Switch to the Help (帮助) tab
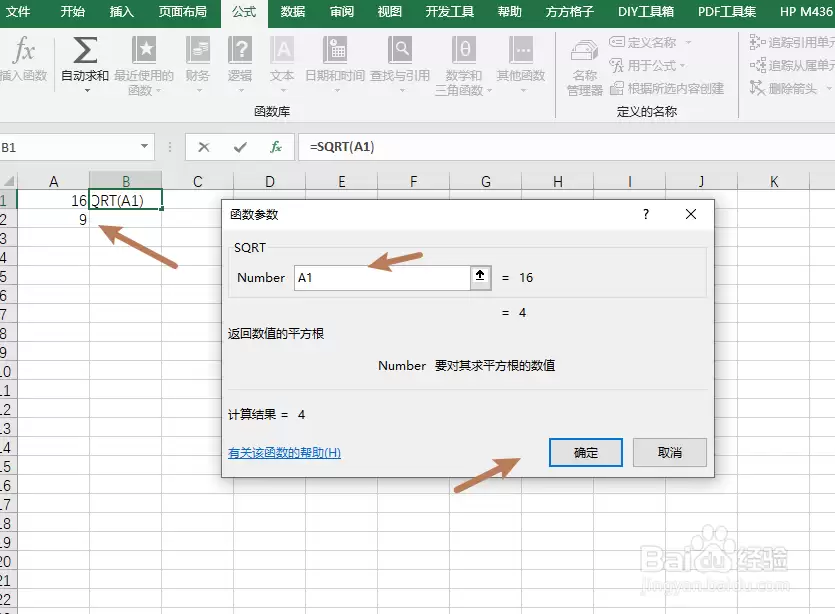Screen dimensions: 835x614 click(510, 12)
